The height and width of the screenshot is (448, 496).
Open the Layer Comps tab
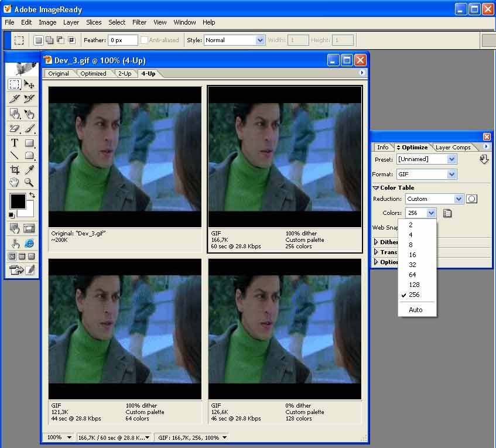pyautogui.click(x=453, y=148)
